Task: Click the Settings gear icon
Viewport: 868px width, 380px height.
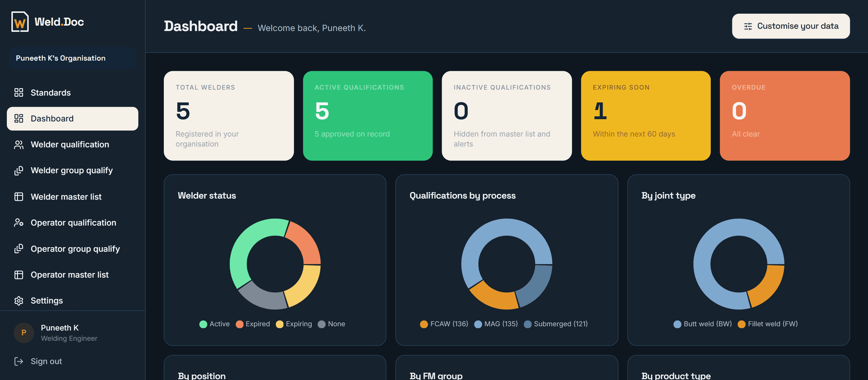Action: [19, 300]
